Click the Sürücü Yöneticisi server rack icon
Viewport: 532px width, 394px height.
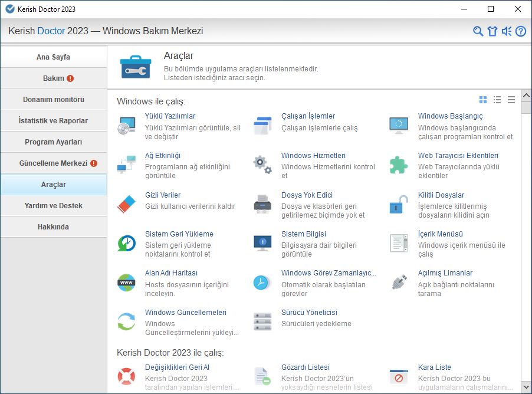point(262,321)
